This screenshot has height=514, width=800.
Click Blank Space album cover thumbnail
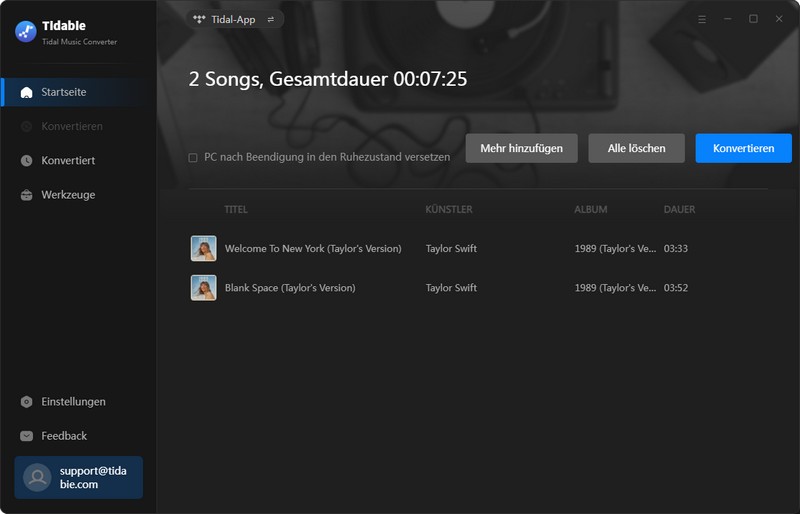click(x=204, y=288)
